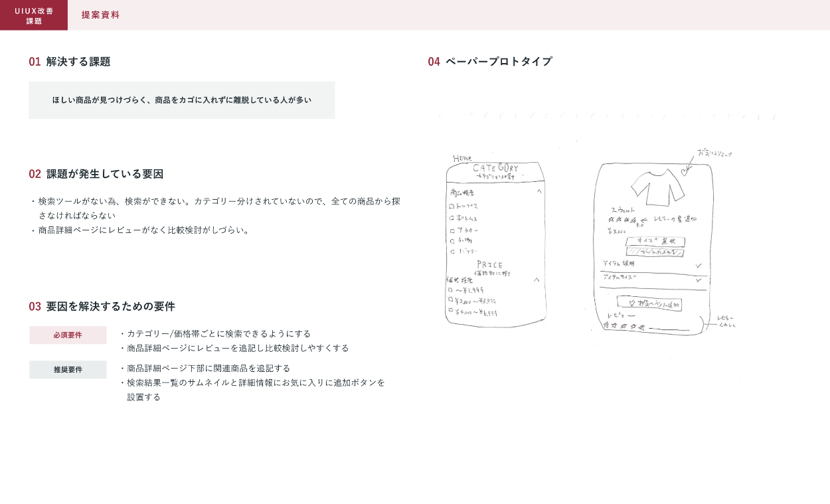The width and height of the screenshot is (830, 504).
Task: Select the ¥4,000〜¥6,999 price checkbox
Action: point(450,310)
